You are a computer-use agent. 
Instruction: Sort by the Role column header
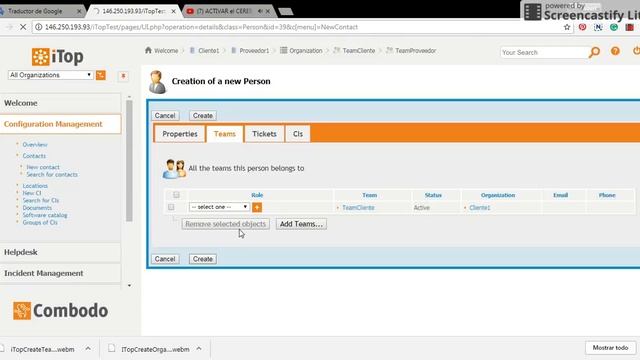pos(257,195)
